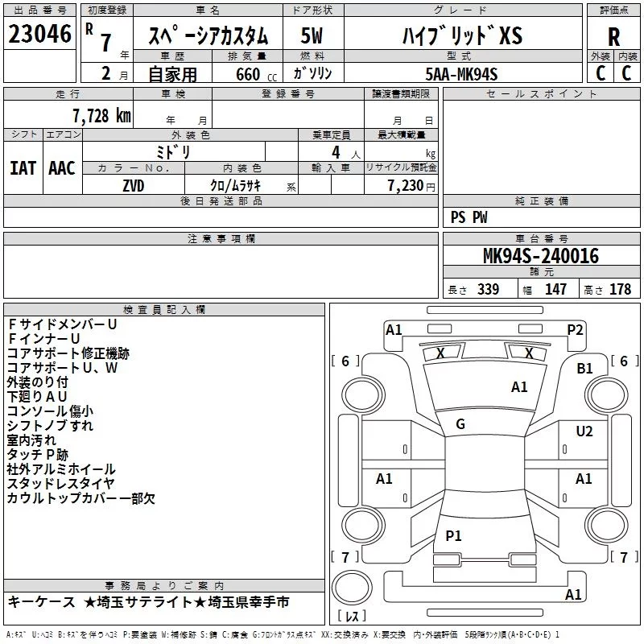Select the note コンソール傷小
Viewport: 644px width, 644px height.
coord(50,411)
